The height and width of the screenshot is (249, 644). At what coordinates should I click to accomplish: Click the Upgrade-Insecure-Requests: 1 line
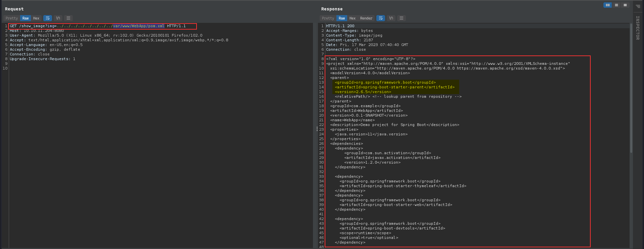tap(43, 59)
